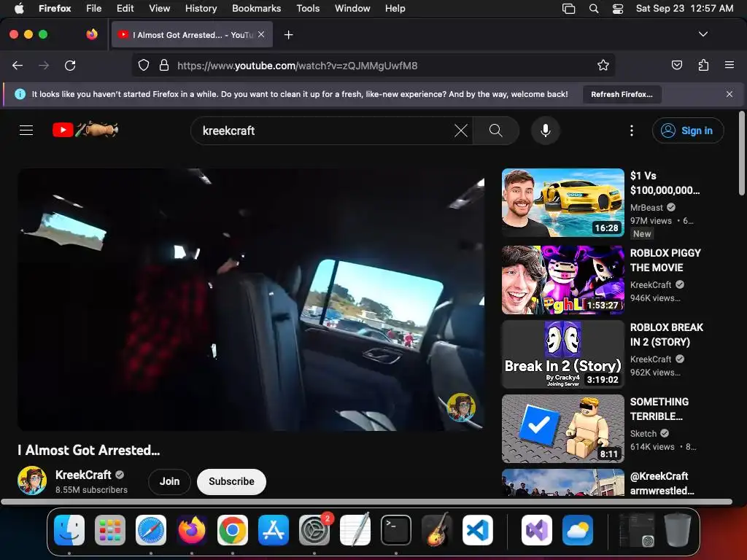Open the clock date and time
This screenshot has height=560, width=747.
[684, 9]
